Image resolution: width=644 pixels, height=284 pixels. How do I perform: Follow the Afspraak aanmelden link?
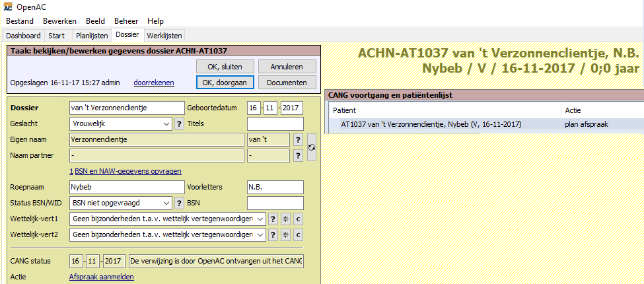[102, 277]
